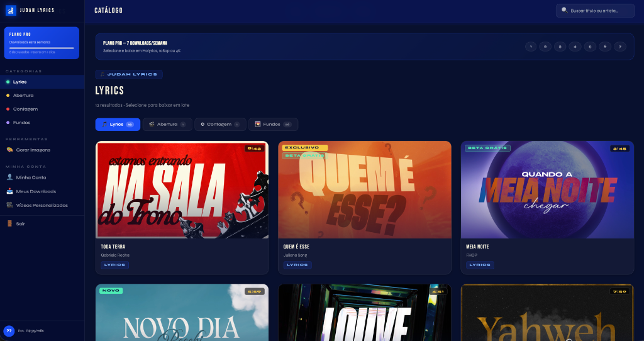Open Fundos category in sidebar
644x341 pixels.
42,123
